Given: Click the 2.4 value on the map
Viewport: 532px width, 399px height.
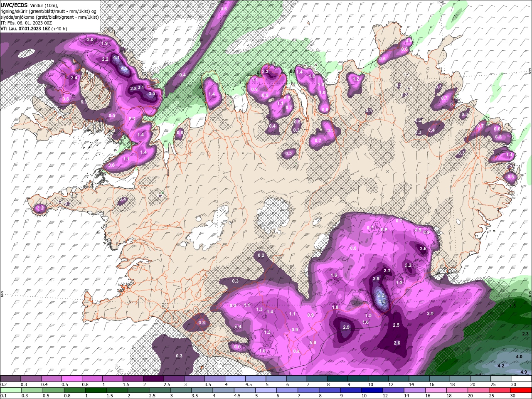Looking at the screenshot, I should pos(74,78).
